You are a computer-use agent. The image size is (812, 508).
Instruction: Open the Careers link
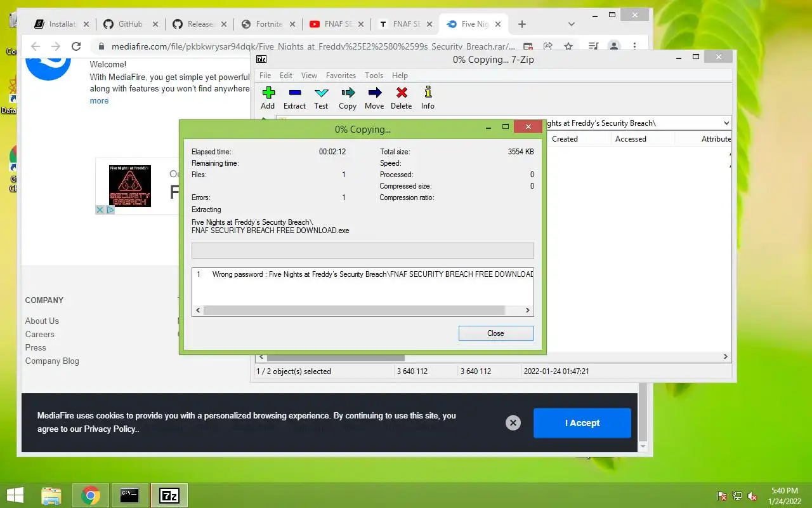[39, 334]
